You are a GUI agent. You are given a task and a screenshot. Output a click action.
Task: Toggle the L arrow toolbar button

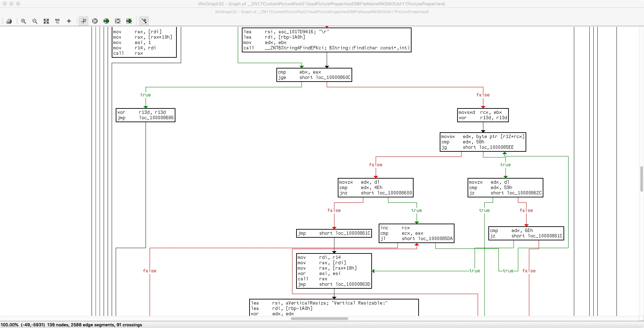pos(144,21)
